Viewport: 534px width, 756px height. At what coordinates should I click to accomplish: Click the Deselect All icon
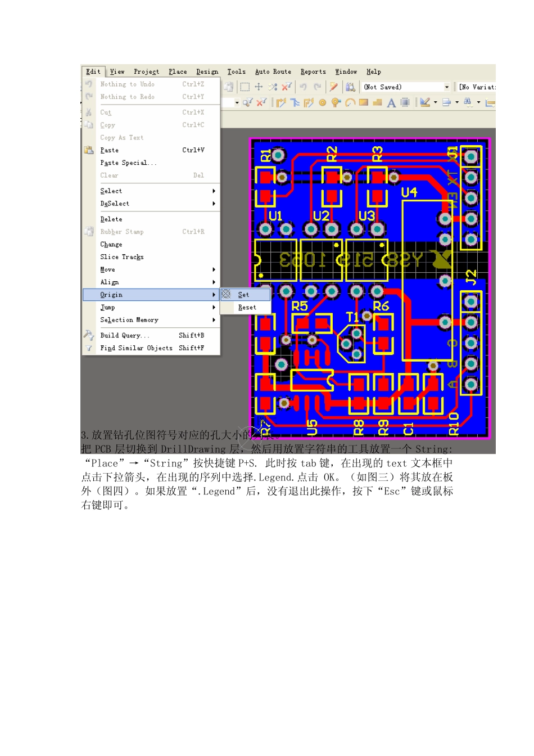[x=273, y=87]
